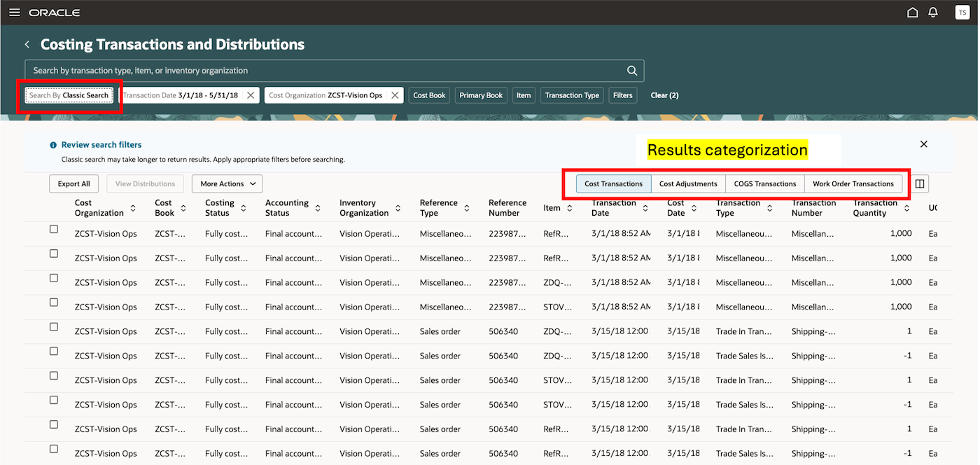
Task: Remove the Transaction Date filter chip
Action: [251, 95]
